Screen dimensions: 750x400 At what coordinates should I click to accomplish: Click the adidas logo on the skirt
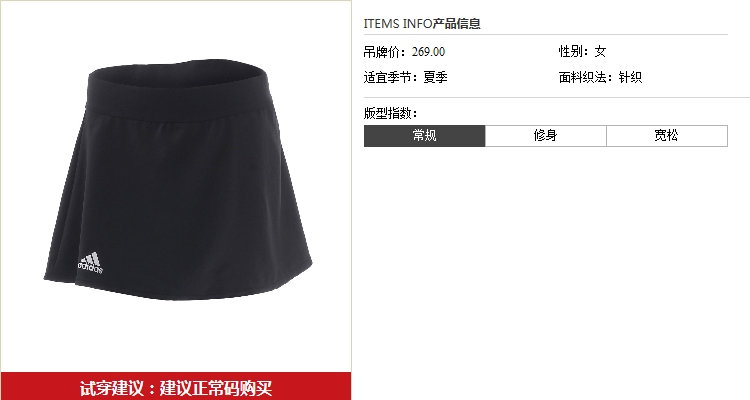pos(90,263)
